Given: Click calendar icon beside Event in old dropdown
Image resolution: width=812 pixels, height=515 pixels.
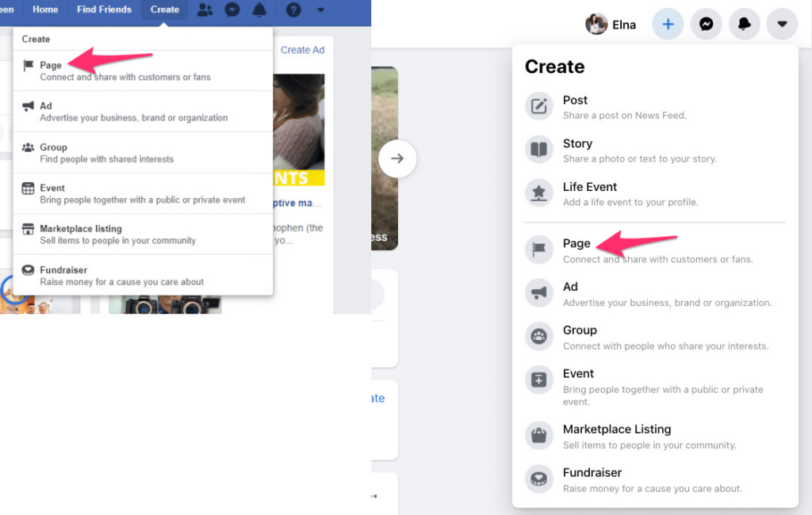Looking at the screenshot, I should [28, 189].
